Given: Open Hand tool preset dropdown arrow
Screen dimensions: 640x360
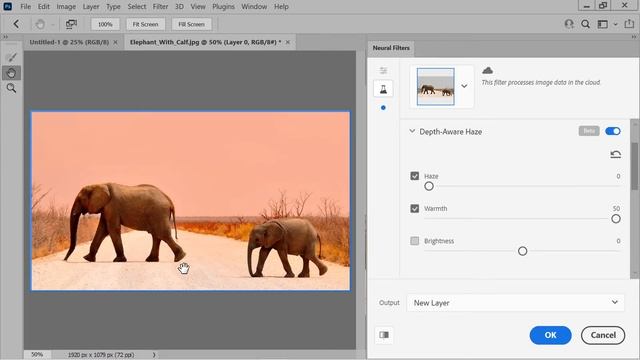Looking at the screenshot, I should point(53,24).
